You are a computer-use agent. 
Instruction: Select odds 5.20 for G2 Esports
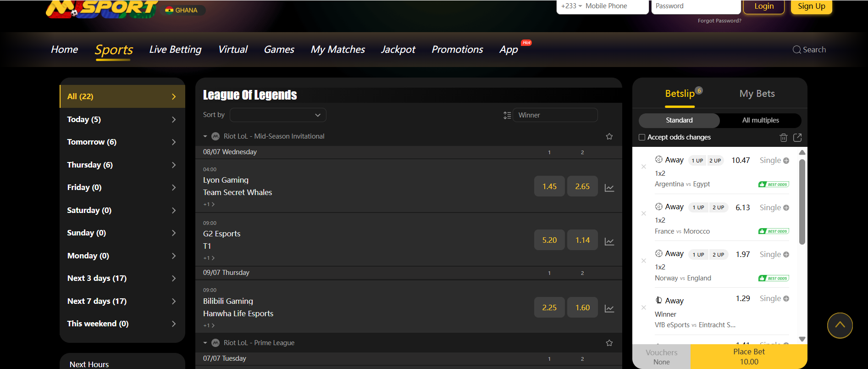(549, 240)
